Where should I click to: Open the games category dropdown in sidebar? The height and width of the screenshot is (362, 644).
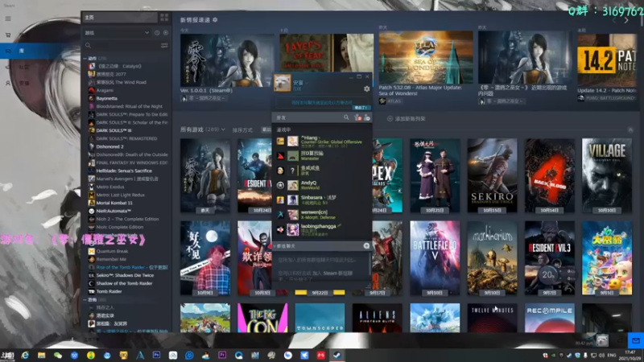click(117, 32)
